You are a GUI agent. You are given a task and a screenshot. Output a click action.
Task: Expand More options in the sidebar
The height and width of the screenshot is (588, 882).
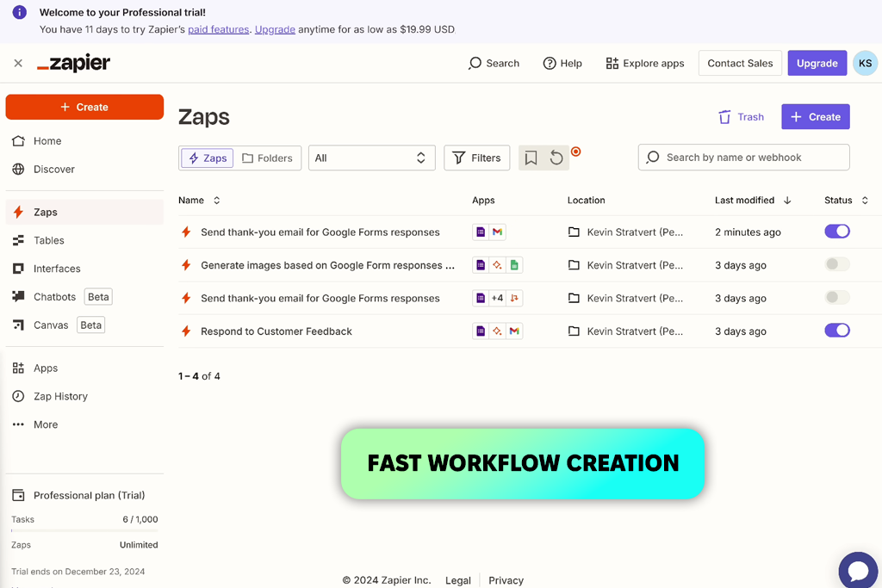pos(84,424)
